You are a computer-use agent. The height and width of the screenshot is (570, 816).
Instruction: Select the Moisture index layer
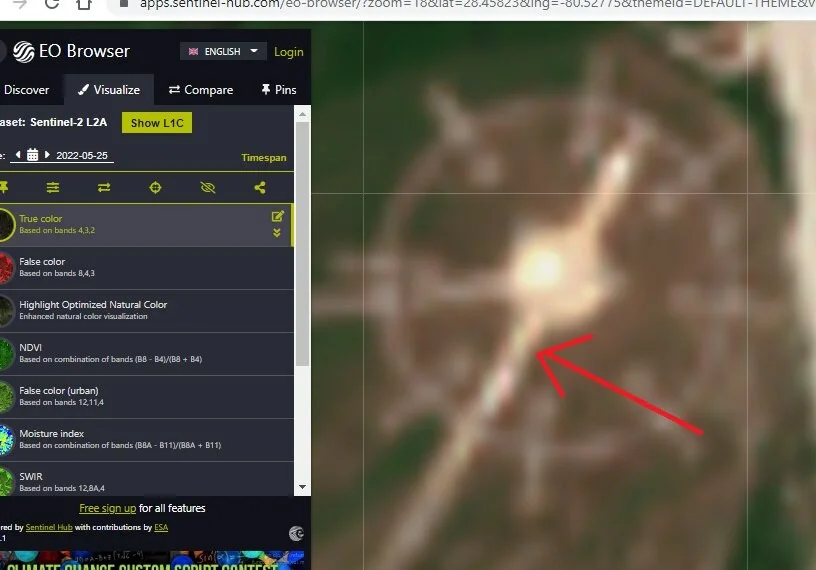(x=147, y=439)
